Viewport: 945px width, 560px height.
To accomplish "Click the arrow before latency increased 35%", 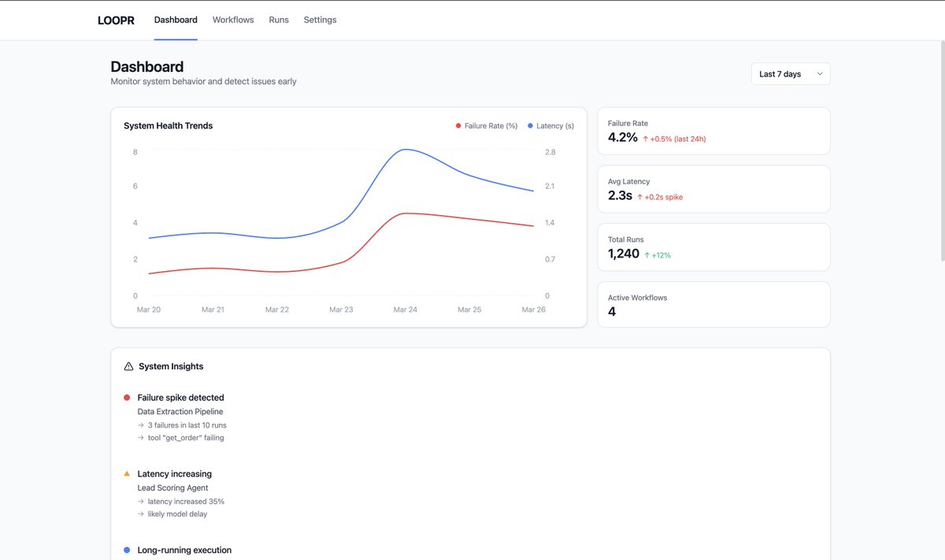I will point(141,502).
